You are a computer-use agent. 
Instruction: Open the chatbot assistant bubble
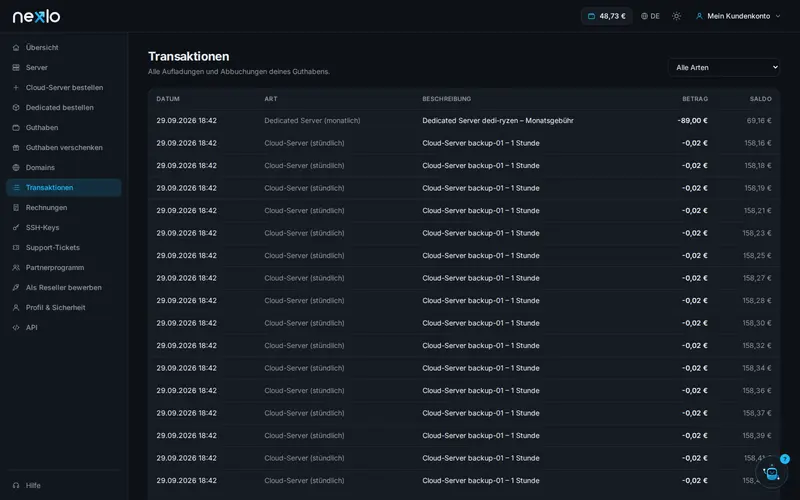771,472
